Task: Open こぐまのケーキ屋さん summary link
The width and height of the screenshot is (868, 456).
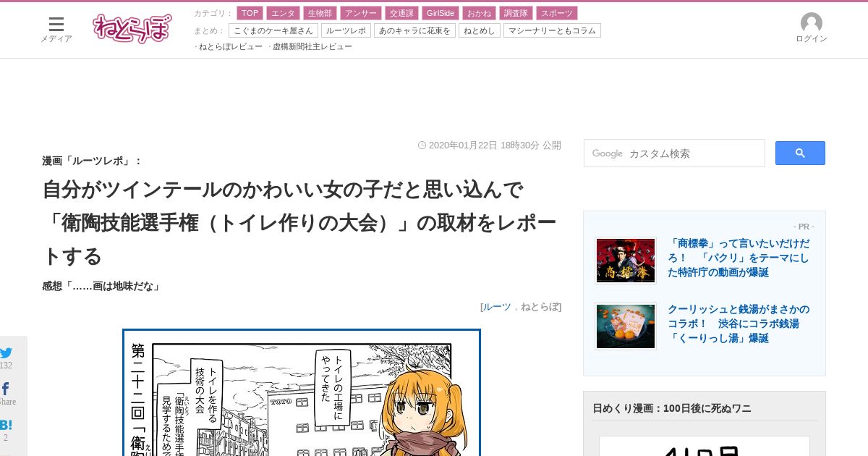Action: click(273, 30)
